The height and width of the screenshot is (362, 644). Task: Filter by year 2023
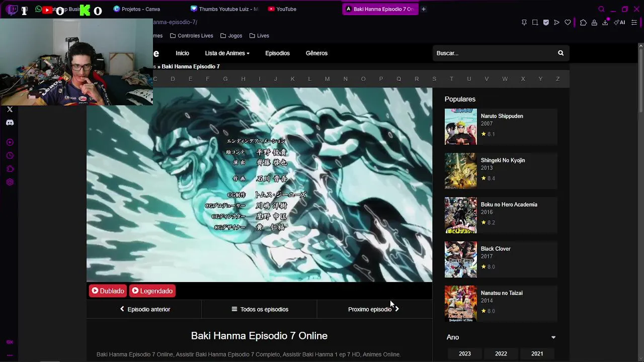tap(465, 354)
